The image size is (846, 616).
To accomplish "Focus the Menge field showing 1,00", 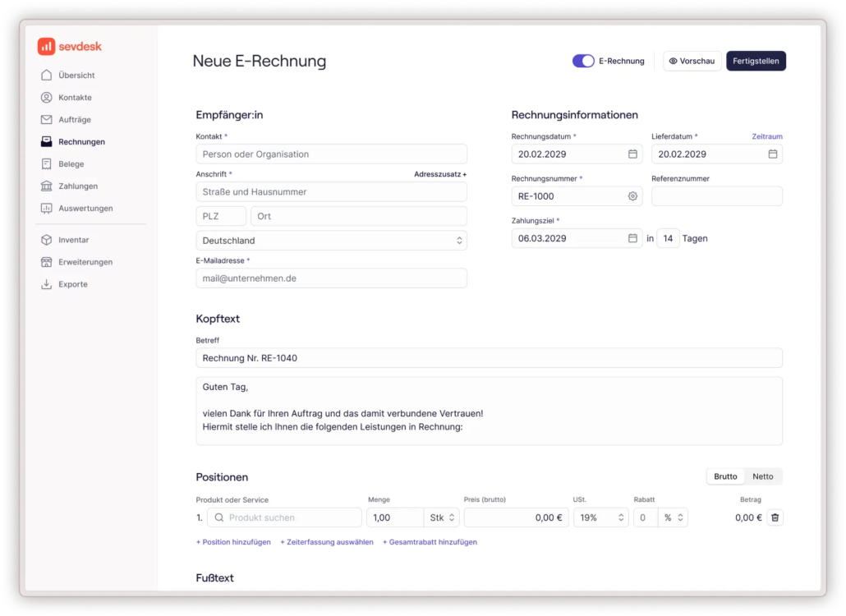I will point(395,517).
